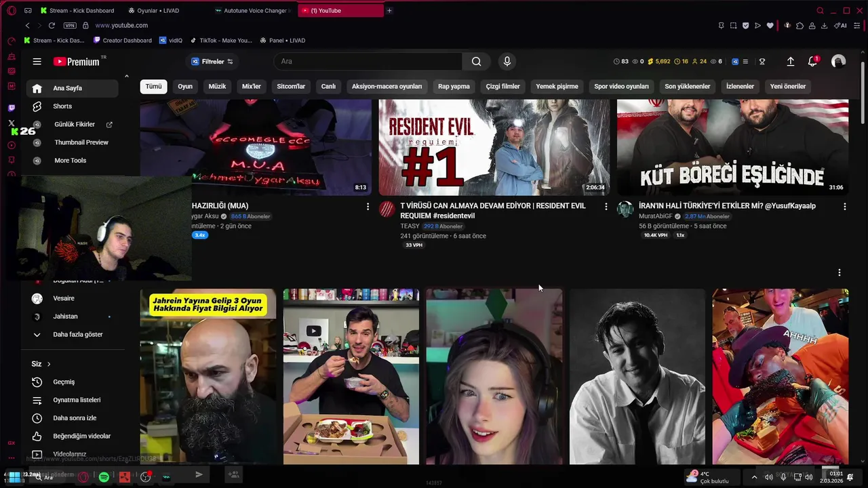Open browser search tabs magnifier
Screen dimensions: 868x488
point(820,11)
